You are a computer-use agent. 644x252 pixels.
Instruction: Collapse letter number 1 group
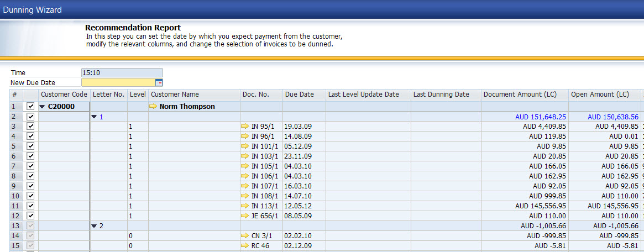click(94, 117)
